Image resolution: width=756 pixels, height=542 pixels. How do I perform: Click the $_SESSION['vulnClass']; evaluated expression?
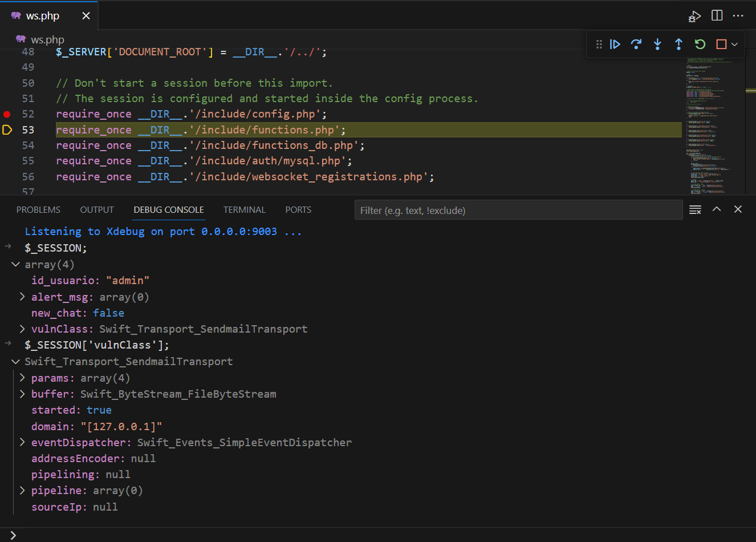point(97,345)
